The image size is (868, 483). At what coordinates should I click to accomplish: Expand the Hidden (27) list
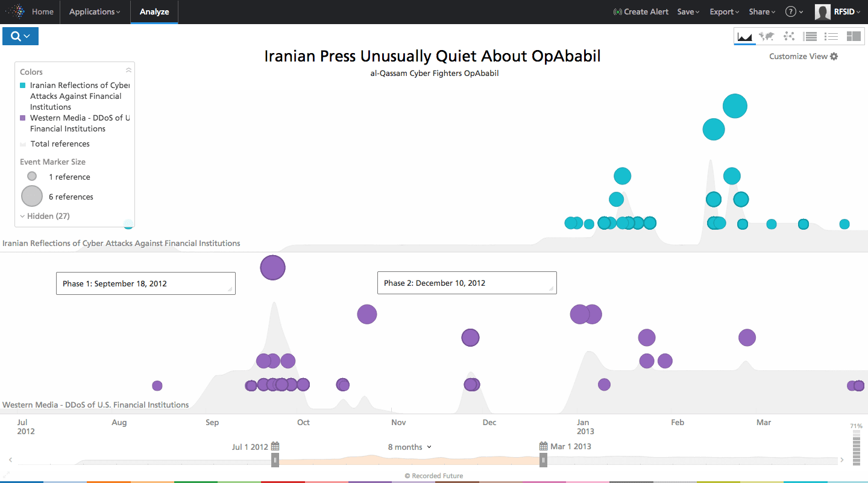point(45,216)
